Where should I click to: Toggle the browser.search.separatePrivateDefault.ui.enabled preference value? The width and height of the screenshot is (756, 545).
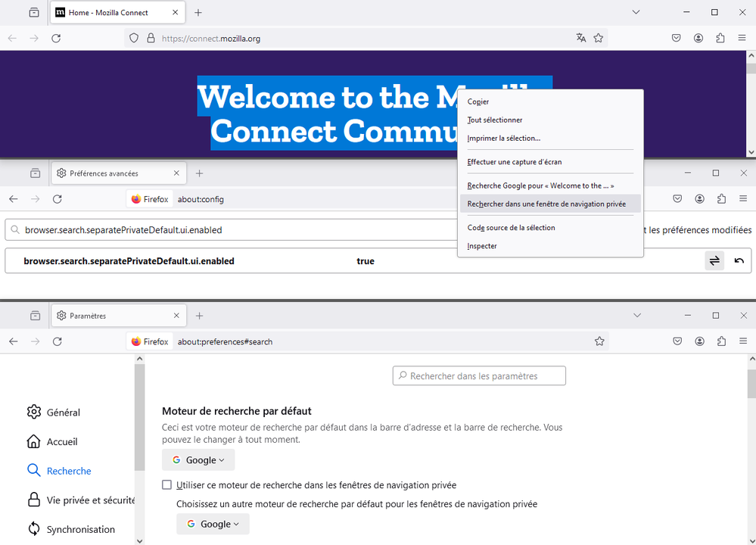click(x=714, y=261)
